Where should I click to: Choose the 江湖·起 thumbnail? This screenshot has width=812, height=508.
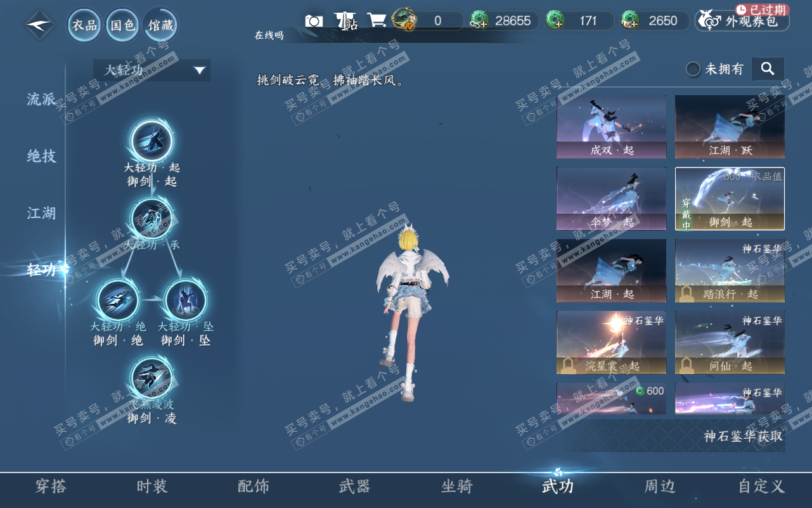pos(612,271)
